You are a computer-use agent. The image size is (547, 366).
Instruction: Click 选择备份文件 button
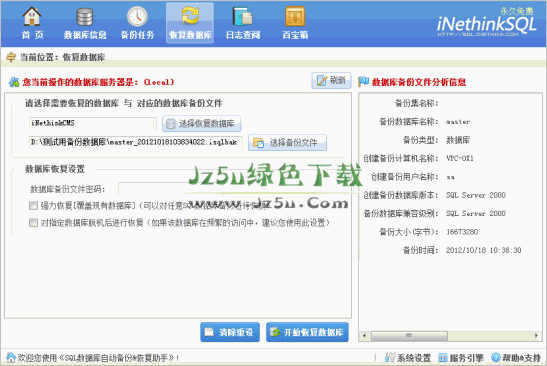click(287, 143)
